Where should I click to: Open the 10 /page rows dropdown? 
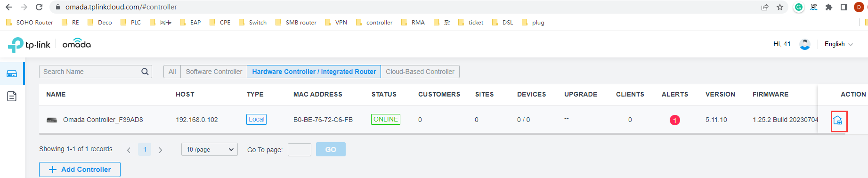pyautogui.click(x=210, y=149)
